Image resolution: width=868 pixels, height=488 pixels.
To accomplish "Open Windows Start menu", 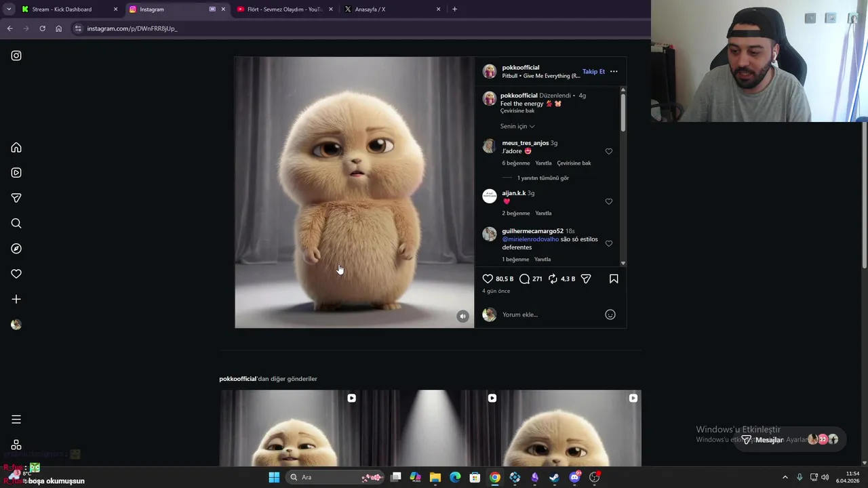I will (274, 477).
